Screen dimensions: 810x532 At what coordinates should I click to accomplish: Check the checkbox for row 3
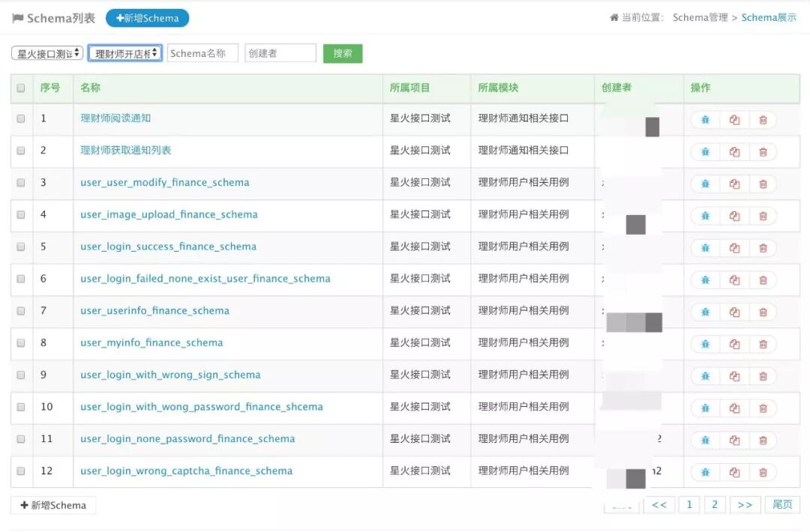click(x=20, y=183)
